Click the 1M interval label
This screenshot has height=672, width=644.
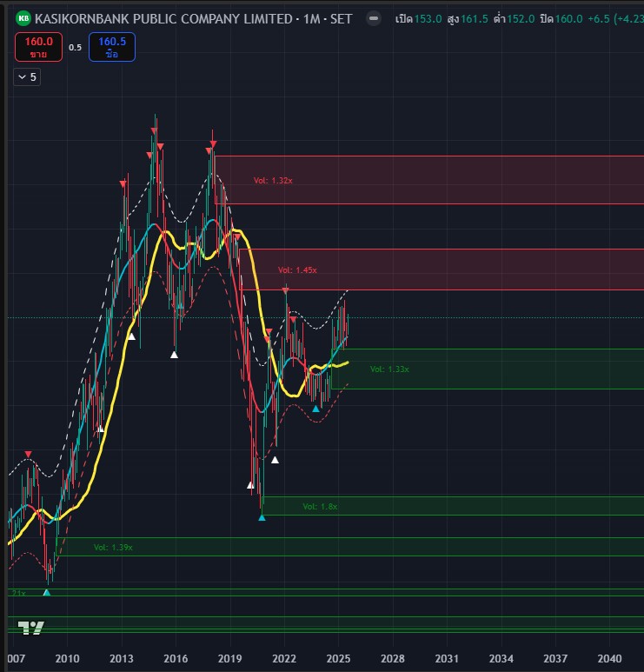311,19
